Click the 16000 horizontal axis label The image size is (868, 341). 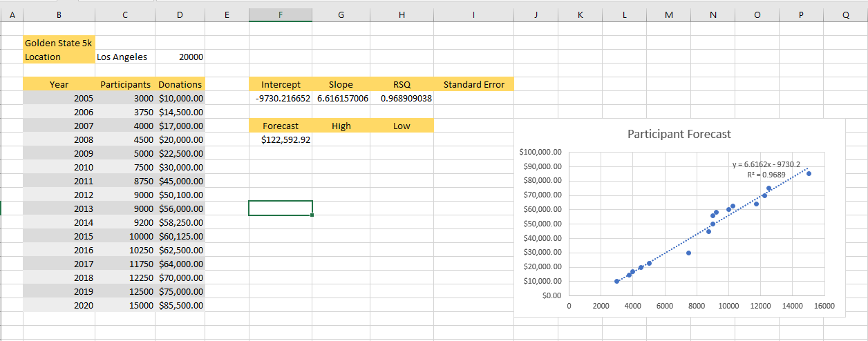pyautogui.click(x=824, y=306)
